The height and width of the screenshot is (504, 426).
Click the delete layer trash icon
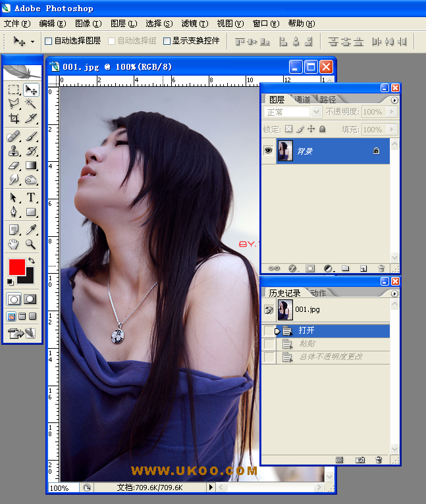point(381,268)
